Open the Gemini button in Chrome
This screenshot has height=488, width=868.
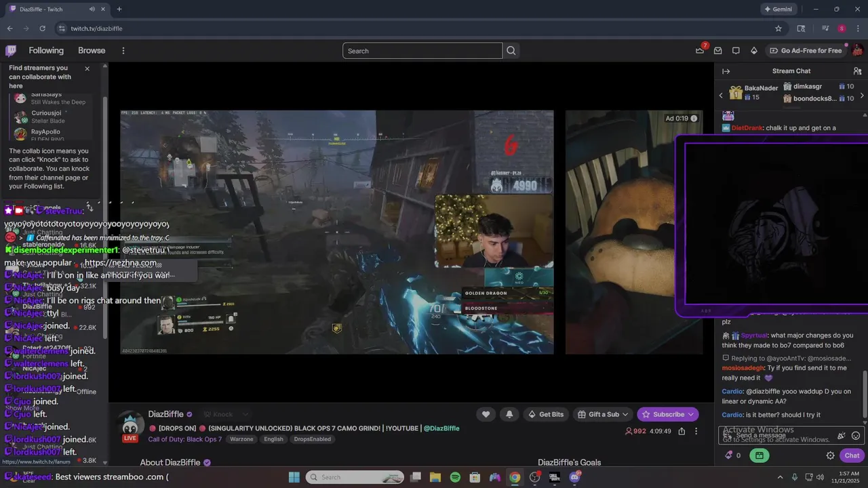coord(778,9)
